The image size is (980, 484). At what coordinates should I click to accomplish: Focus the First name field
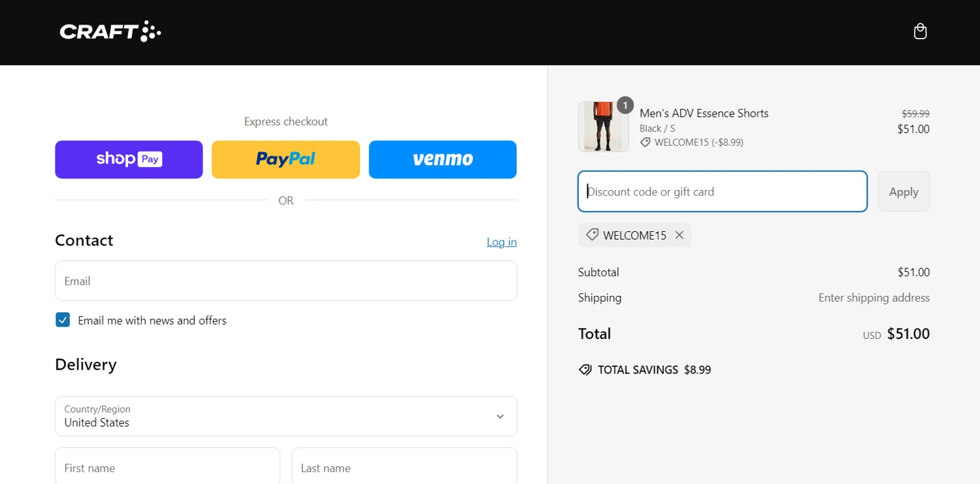167,468
